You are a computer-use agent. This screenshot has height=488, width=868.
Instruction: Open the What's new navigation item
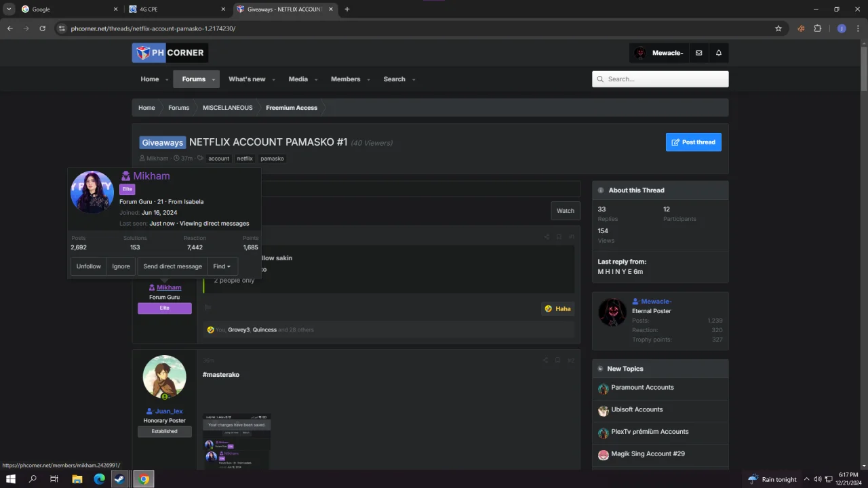[247, 79]
